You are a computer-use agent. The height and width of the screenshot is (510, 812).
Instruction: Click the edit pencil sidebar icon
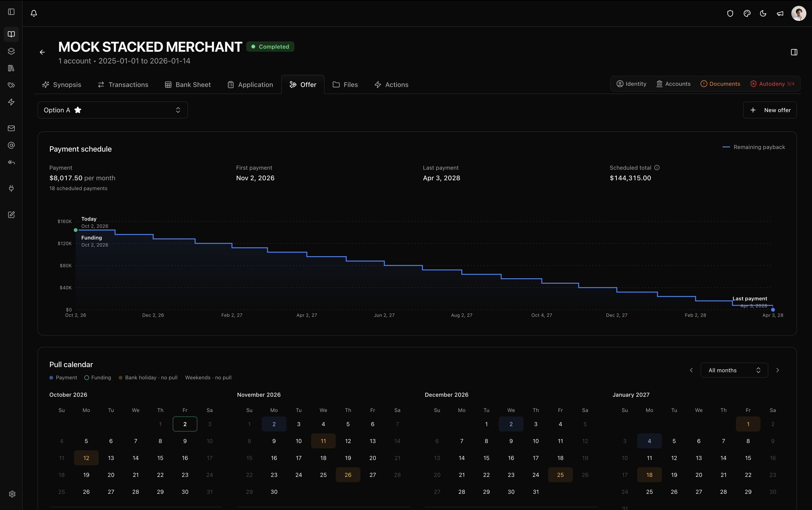[x=11, y=215]
